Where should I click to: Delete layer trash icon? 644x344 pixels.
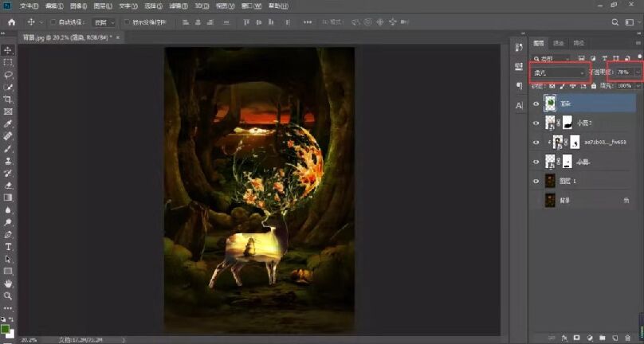coord(627,338)
